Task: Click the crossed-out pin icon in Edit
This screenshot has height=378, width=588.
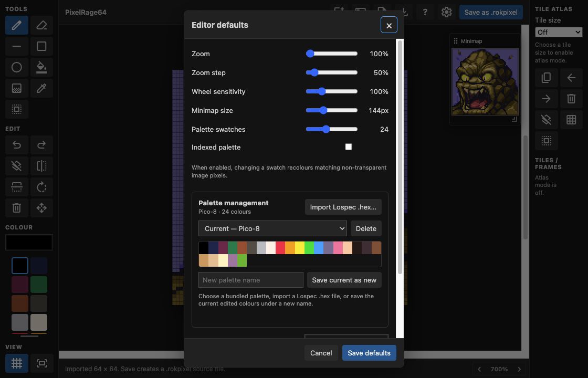Action: pyautogui.click(x=16, y=166)
